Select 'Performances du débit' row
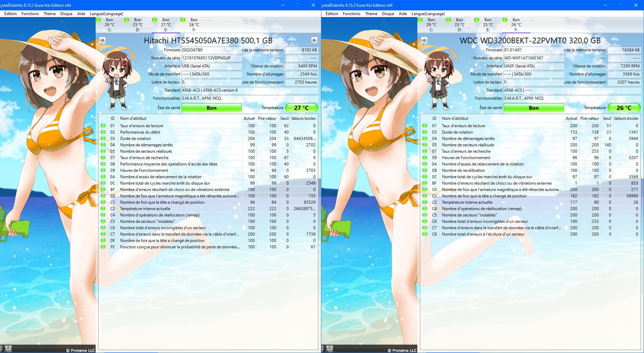The width and height of the screenshot is (644, 353). (208, 132)
